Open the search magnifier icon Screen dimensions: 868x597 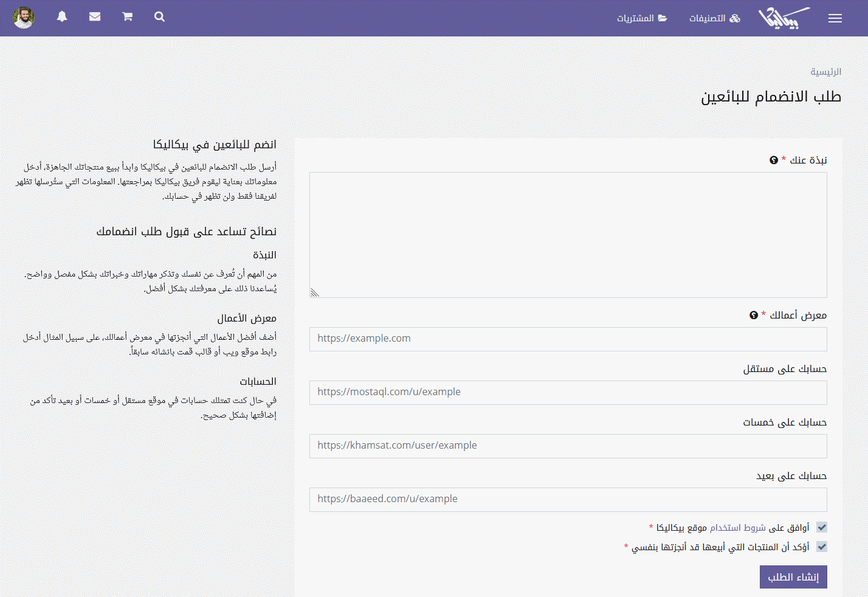click(x=159, y=17)
